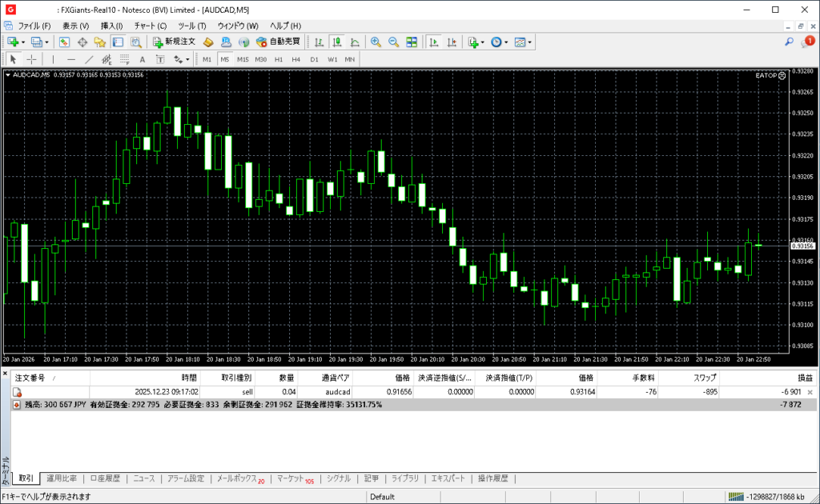Expand the new chart dropdown arrow
Viewport: 820px width, 504px height.
23,42
